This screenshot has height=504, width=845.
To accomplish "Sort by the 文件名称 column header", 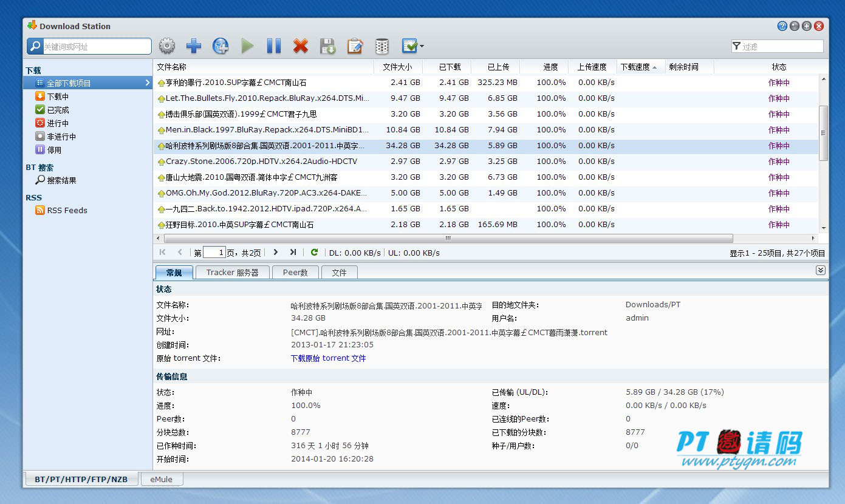I will 263,67.
